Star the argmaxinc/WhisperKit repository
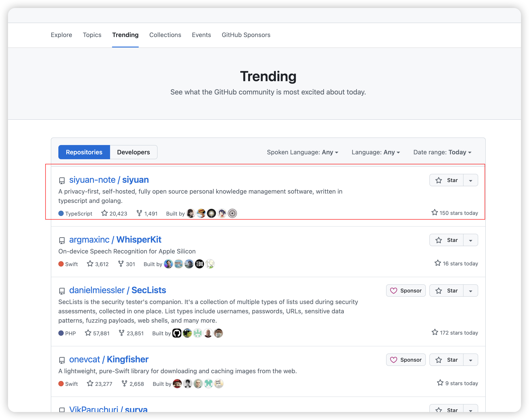 pyautogui.click(x=446, y=240)
